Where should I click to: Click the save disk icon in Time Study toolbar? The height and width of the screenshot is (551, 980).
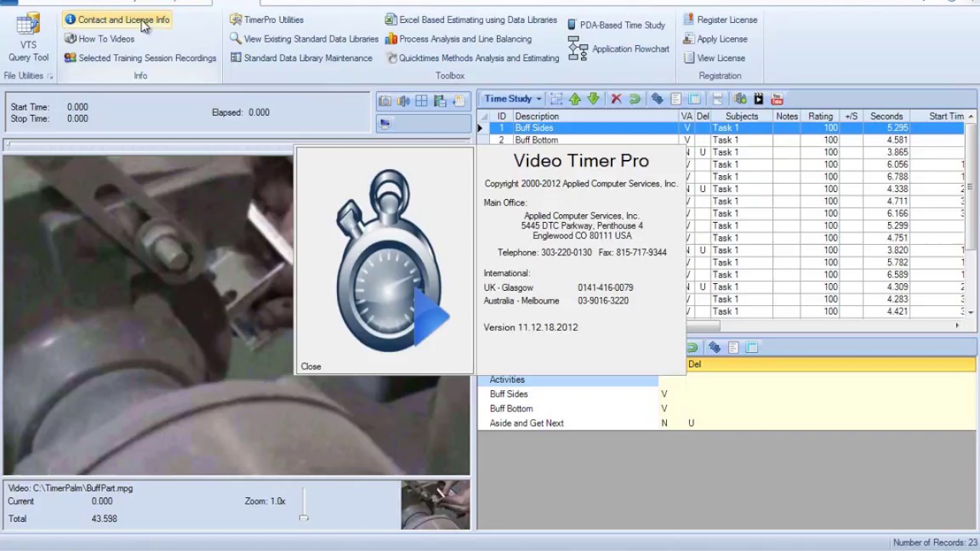click(x=717, y=99)
